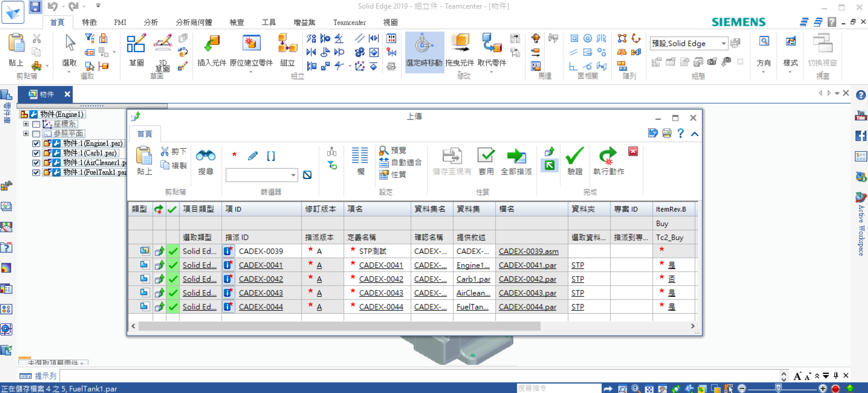Click the Undo arrow icon
The width and height of the screenshot is (868, 393).
pyautogui.click(x=53, y=6)
